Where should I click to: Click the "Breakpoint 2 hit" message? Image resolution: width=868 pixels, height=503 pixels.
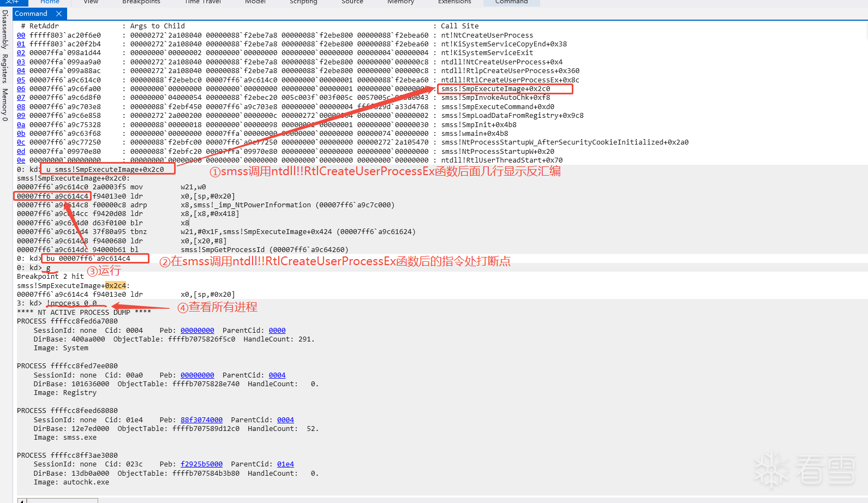tap(50, 277)
